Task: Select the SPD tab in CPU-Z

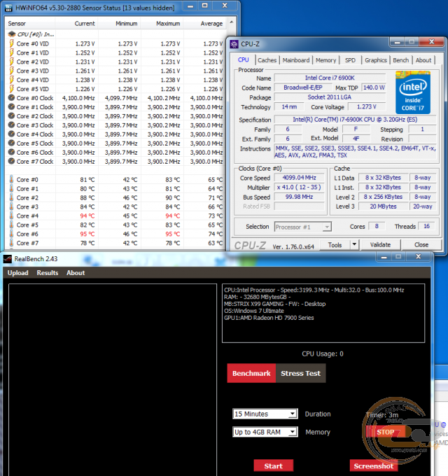Action: (x=350, y=60)
